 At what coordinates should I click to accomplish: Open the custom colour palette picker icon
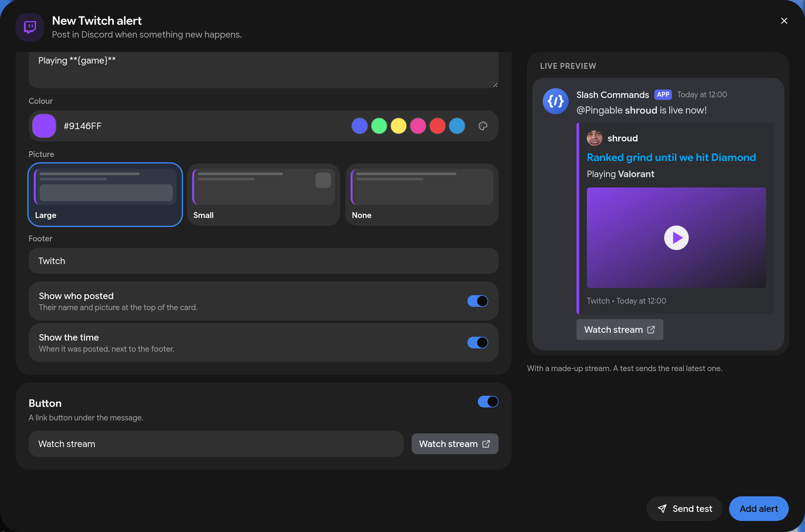click(x=483, y=126)
